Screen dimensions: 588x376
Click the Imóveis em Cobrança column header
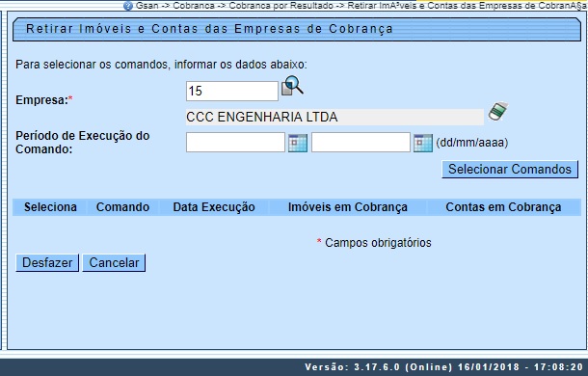click(x=348, y=207)
